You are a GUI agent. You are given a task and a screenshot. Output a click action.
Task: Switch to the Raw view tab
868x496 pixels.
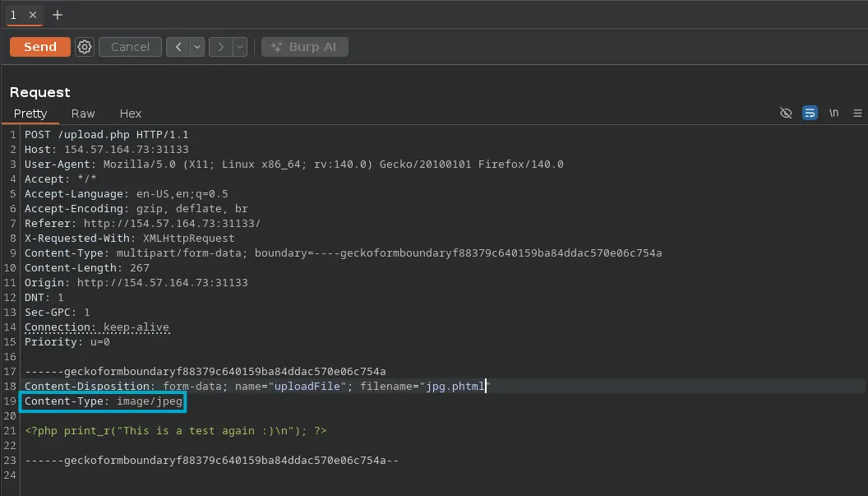pyautogui.click(x=83, y=114)
